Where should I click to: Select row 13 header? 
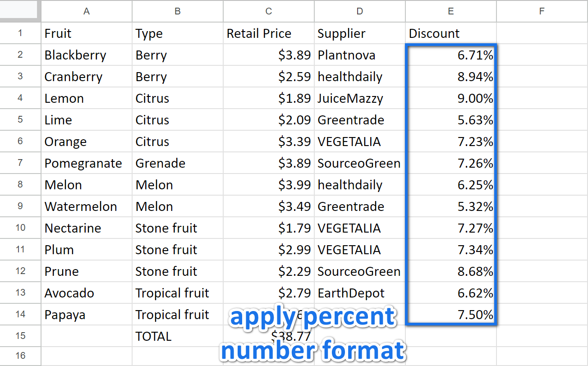click(x=20, y=293)
